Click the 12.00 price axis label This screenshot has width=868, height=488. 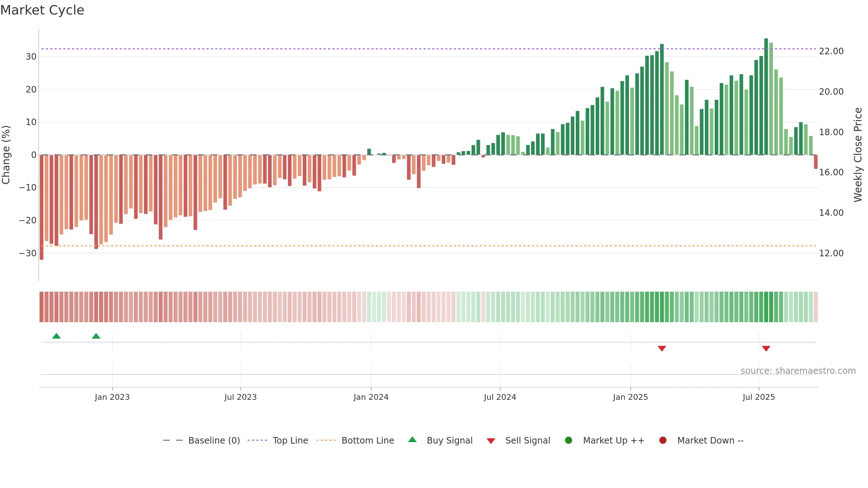pos(831,253)
